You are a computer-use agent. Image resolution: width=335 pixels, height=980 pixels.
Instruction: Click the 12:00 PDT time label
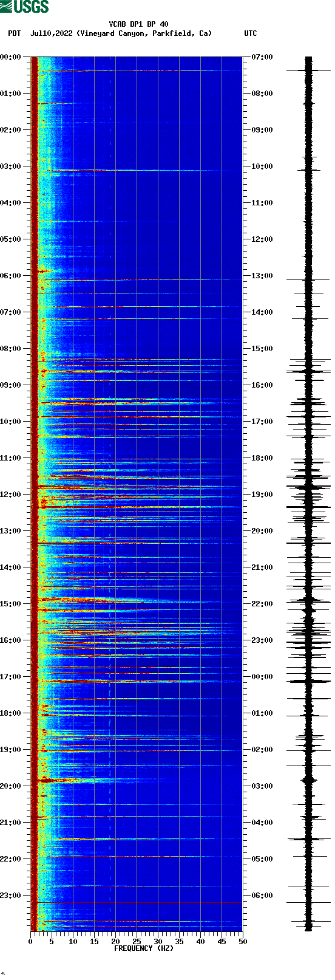(x=10, y=495)
